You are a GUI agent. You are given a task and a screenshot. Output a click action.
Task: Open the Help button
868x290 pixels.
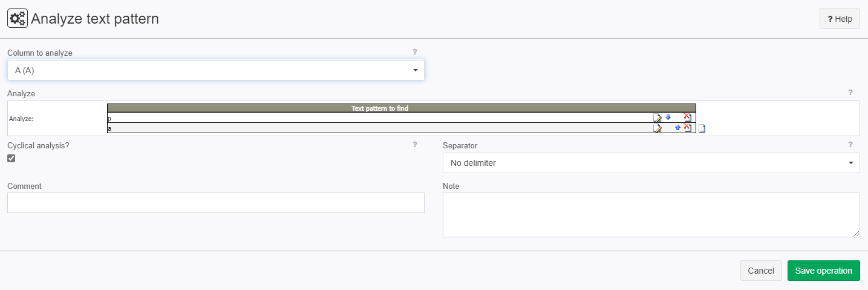(x=840, y=19)
